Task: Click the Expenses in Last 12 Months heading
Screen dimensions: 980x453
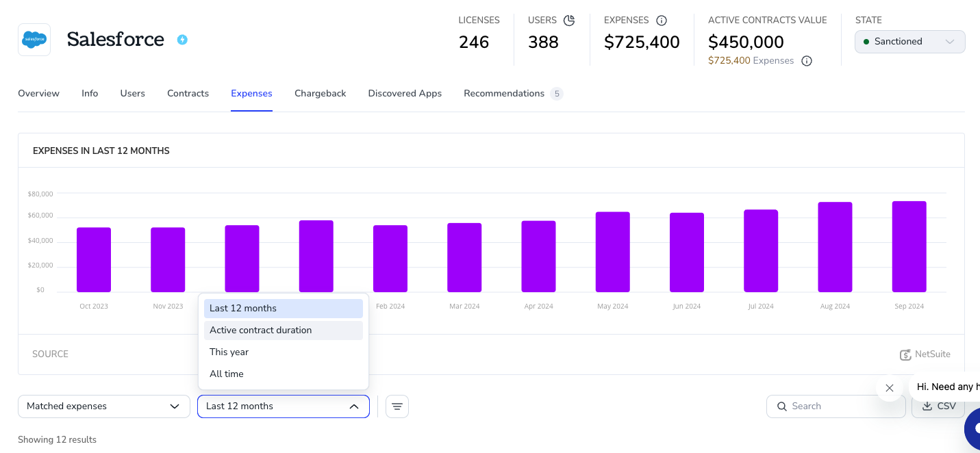Action: click(x=101, y=151)
